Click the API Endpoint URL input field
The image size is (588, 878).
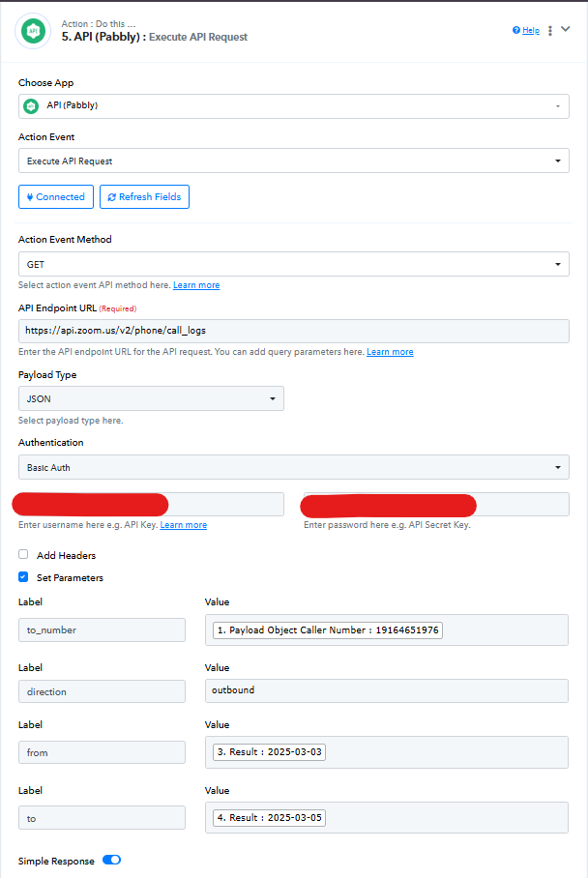tap(293, 331)
